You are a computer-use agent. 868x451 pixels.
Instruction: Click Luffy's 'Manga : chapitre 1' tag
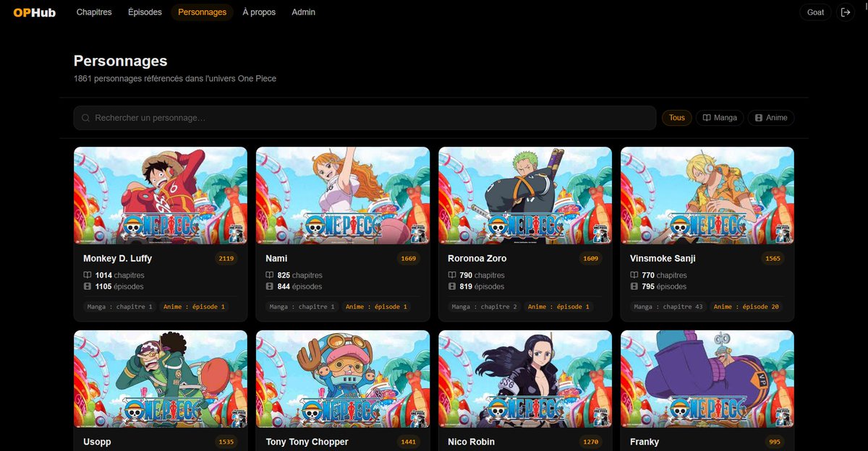[x=120, y=306]
